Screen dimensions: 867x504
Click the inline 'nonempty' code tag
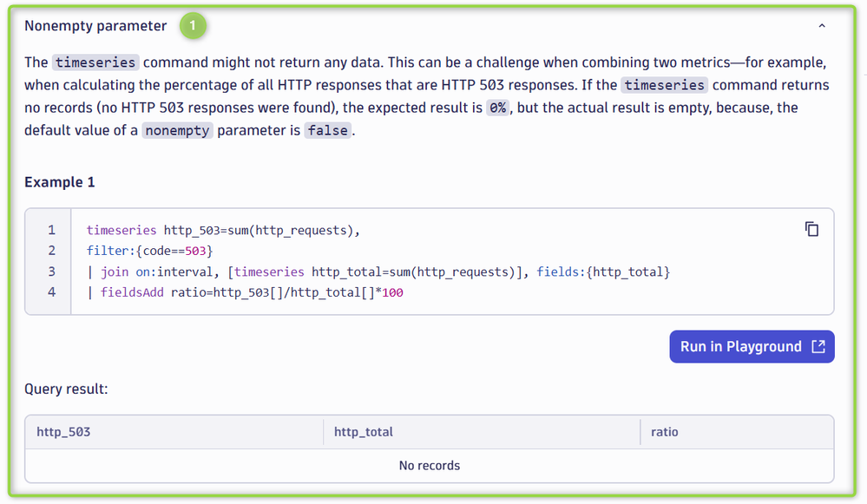point(177,131)
